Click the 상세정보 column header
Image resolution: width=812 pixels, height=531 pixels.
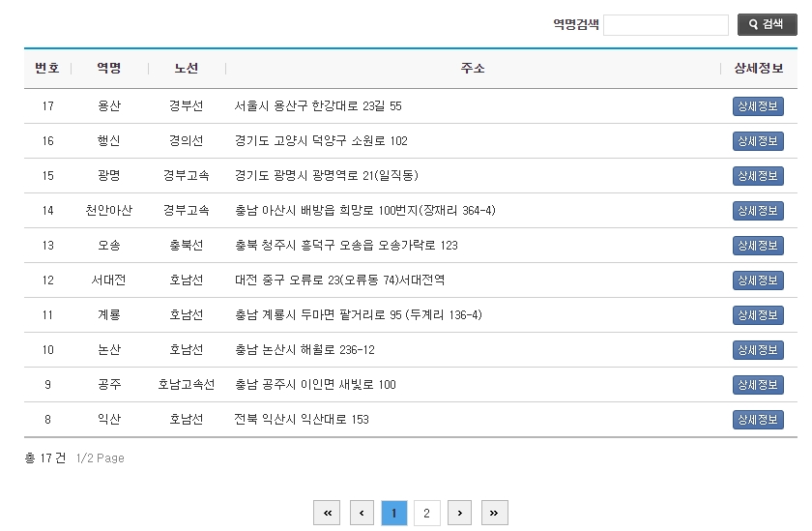759,68
